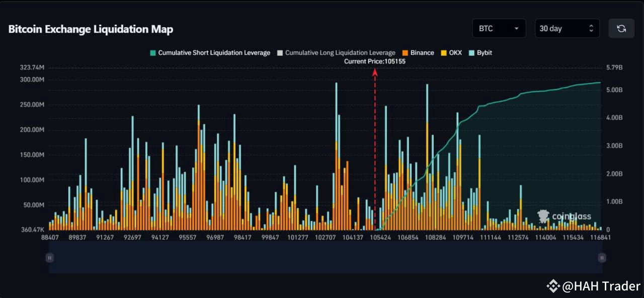Click the Bitcoin Exchange Liquidation Map title

(x=91, y=29)
